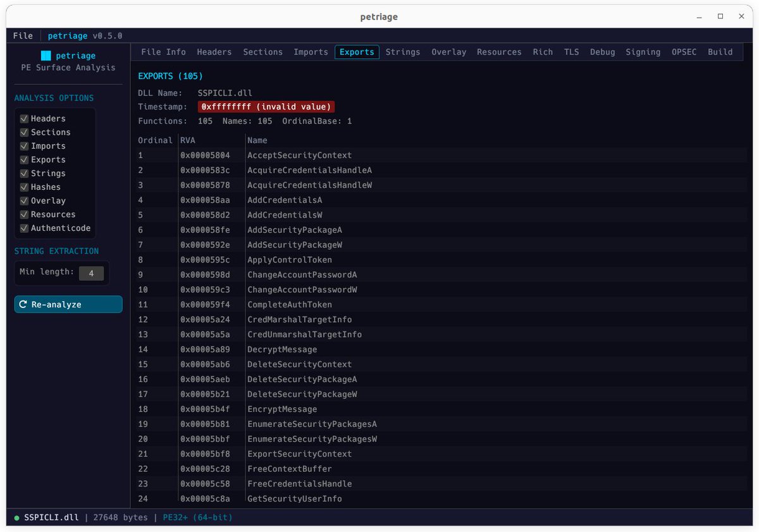This screenshot has width=759, height=532.
Task: Open the Signing tab
Action: click(x=643, y=52)
